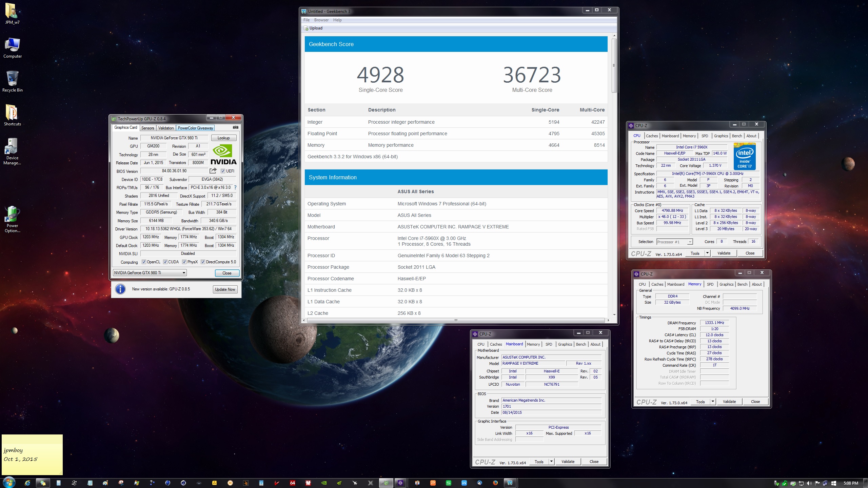Click the Geekbench scroll-down arrow
Image resolution: width=868 pixels, height=488 pixels.
[614, 315]
